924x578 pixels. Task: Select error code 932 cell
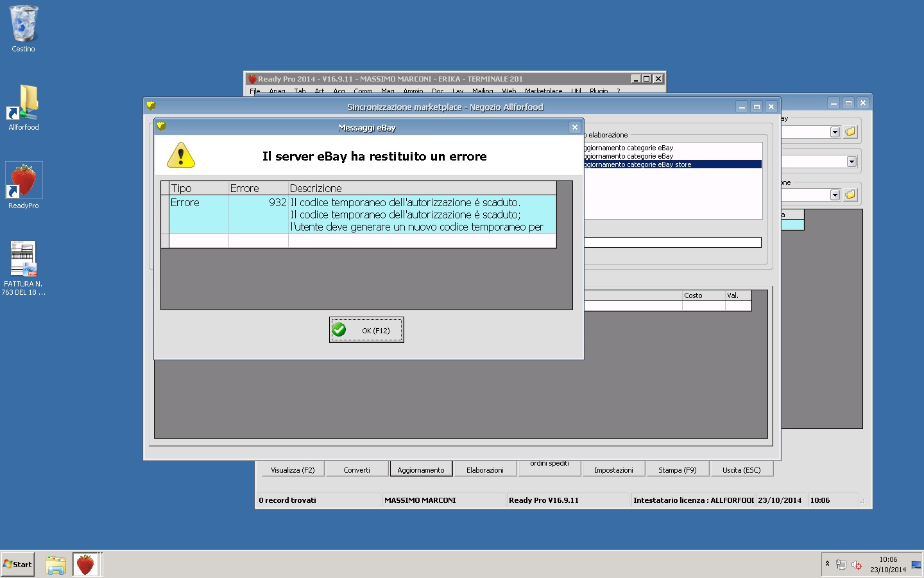pos(259,214)
